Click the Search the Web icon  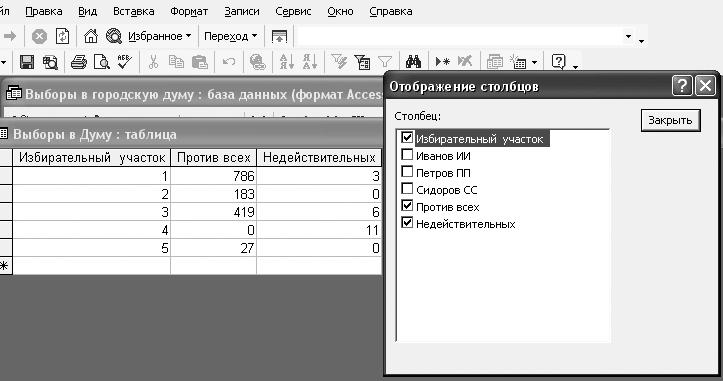(x=113, y=36)
